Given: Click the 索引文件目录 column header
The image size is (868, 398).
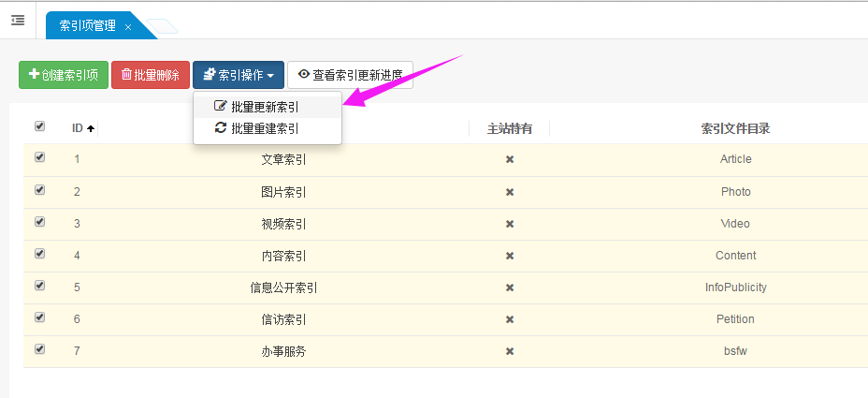Looking at the screenshot, I should (735, 128).
